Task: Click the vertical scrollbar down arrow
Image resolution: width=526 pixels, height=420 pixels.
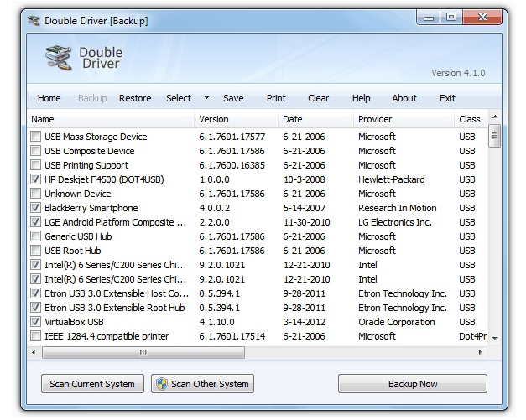Action: (495, 338)
